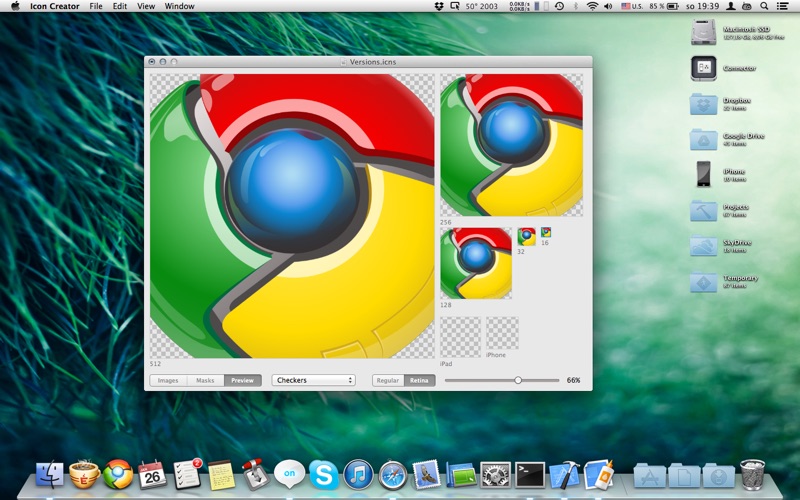The image size is (800, 500).
Task: Select the empty iPhone icon slot
Action: click(503, 333)
